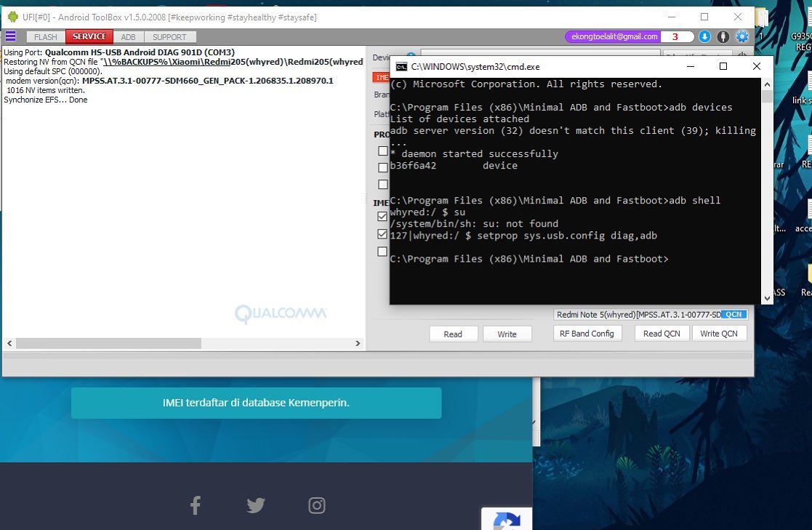Click "IMEI terdaftar di database Kemenperin." banner
812x530 pixels.
257,403
